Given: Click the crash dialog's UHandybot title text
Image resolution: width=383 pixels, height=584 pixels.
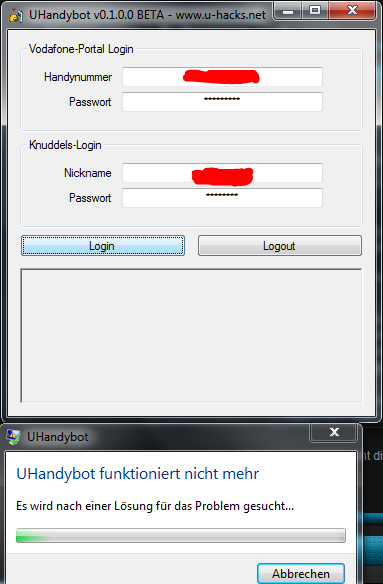Looking at the screenshot, I should 58,437.
